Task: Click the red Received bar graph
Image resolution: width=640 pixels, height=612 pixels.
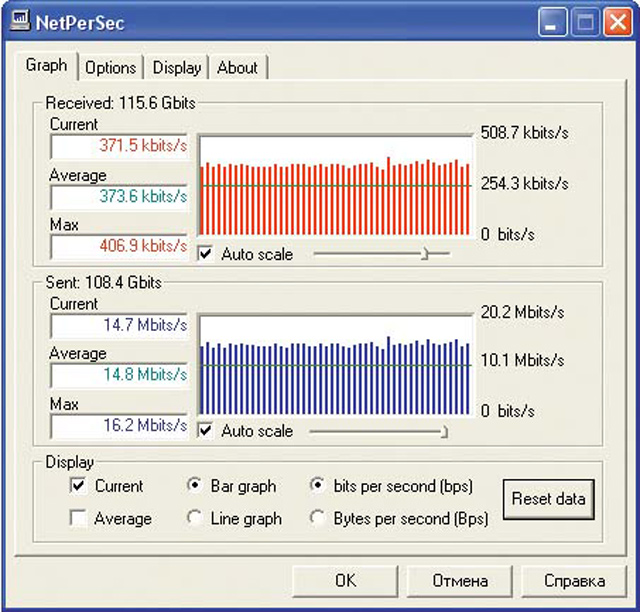Action: click(335, 185)
